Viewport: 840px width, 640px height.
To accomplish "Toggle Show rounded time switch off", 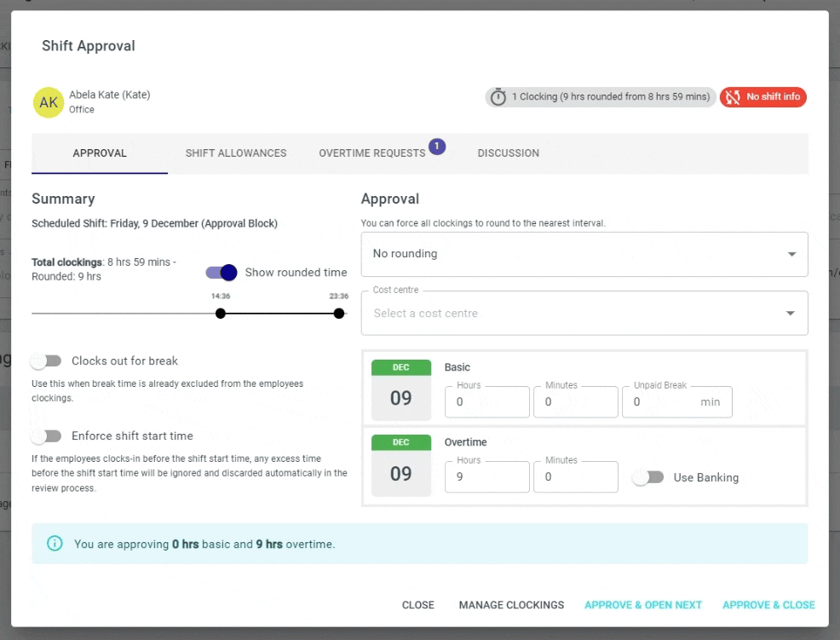I will click(x=222, y=273).
